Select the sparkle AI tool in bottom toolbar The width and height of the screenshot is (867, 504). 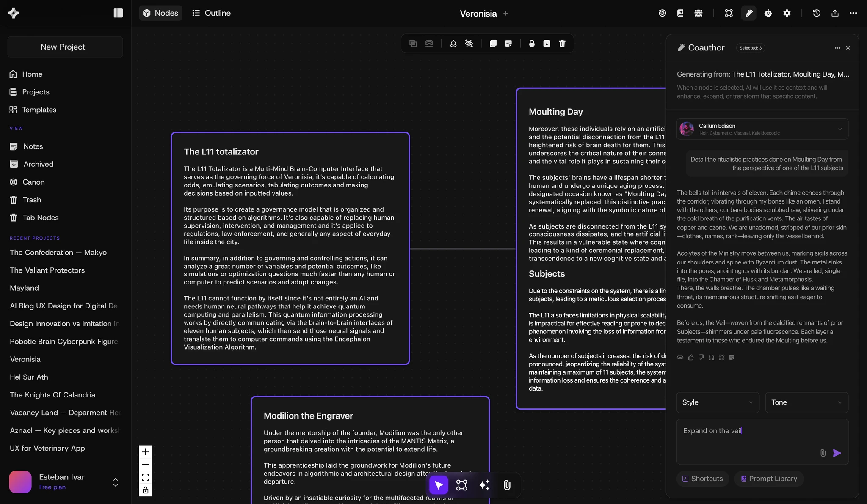click(x=484, y=485)
